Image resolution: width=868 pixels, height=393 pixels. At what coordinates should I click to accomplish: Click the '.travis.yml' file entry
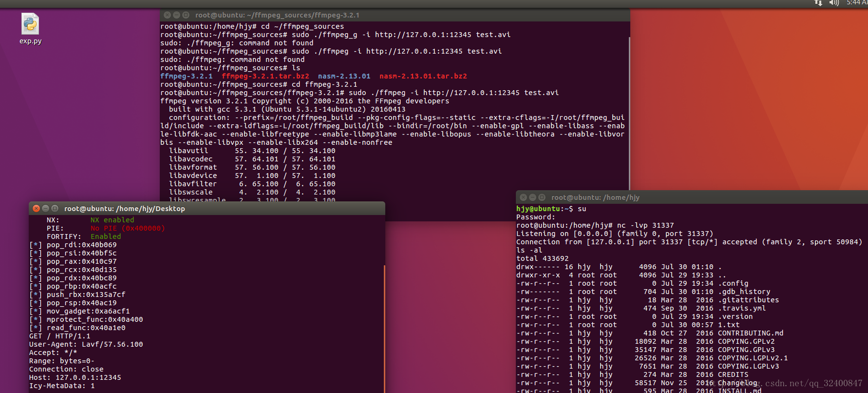pos(742,308)
